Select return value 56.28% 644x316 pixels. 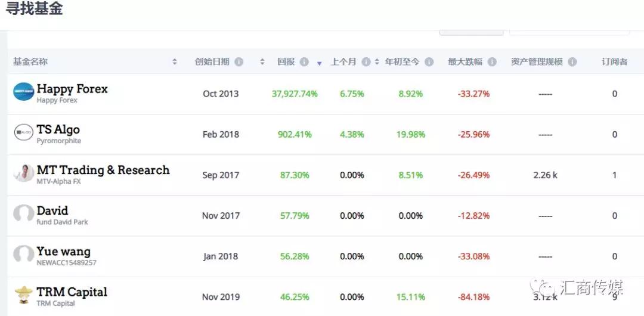(295, 256)
